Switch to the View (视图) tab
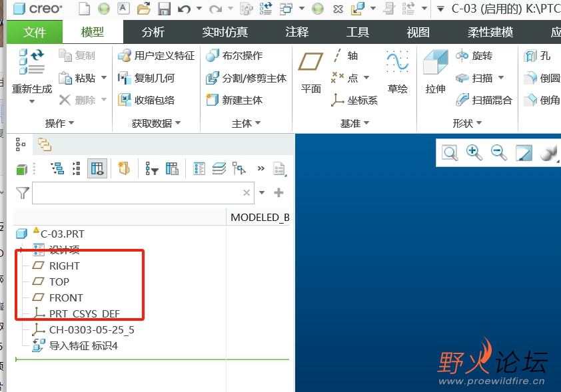The height and width of the screenshot is (392, 561). pos(418,32)
